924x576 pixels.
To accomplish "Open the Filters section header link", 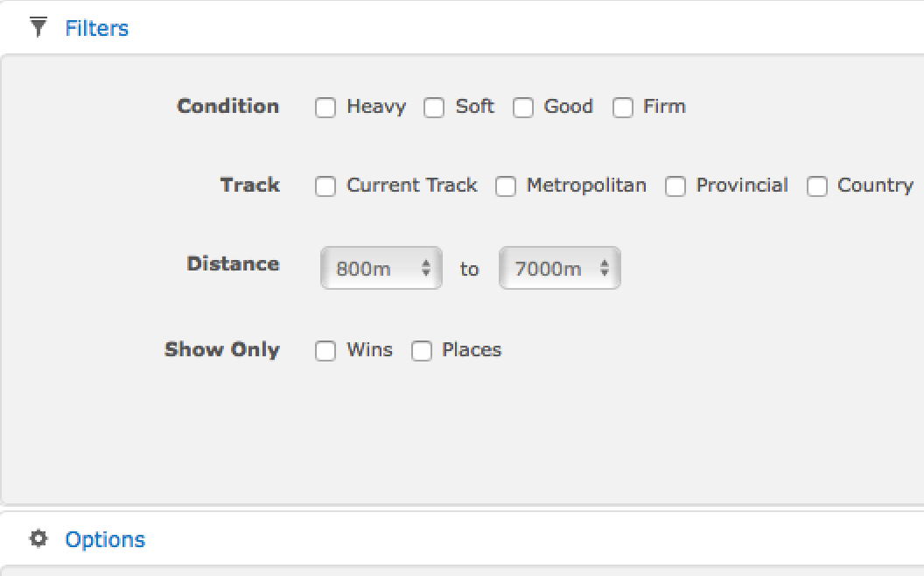I will (x=96, y=28).
